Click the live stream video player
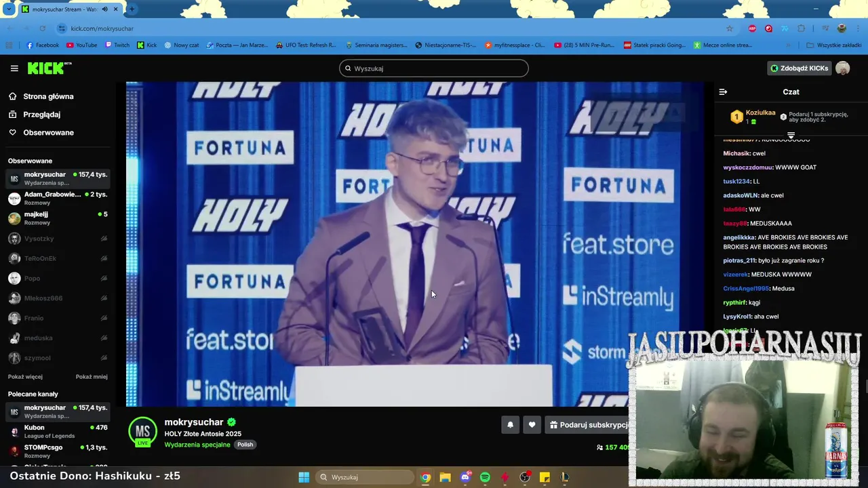Image resolution: width=868 pixels, height=488 pixels. click(x=415, y=244)
